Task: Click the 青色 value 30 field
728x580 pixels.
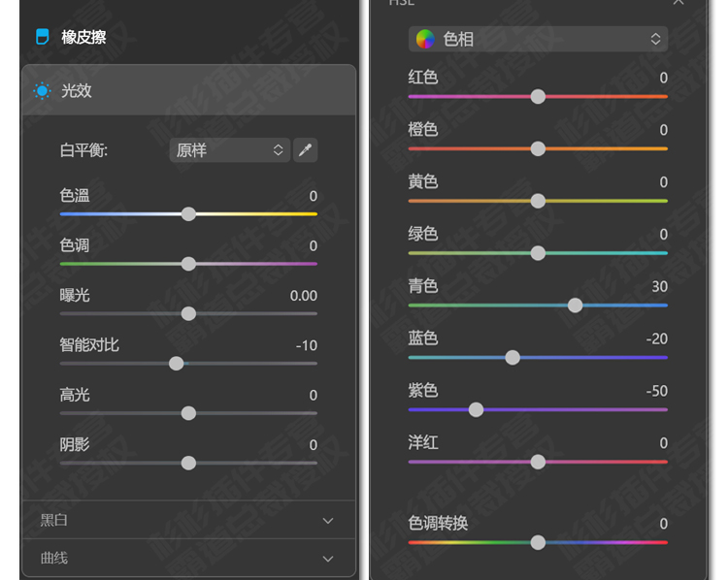Action: (x=659, y=286)
